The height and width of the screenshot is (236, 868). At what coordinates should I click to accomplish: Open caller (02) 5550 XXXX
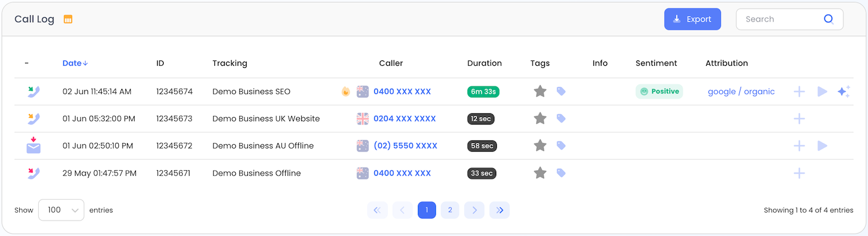tap(405, 145)
